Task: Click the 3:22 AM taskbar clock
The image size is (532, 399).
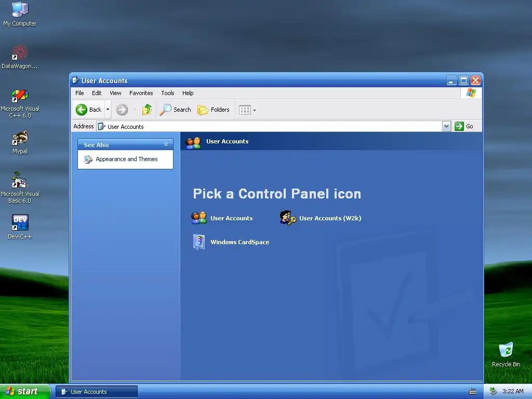Action: tap(513, 391)
